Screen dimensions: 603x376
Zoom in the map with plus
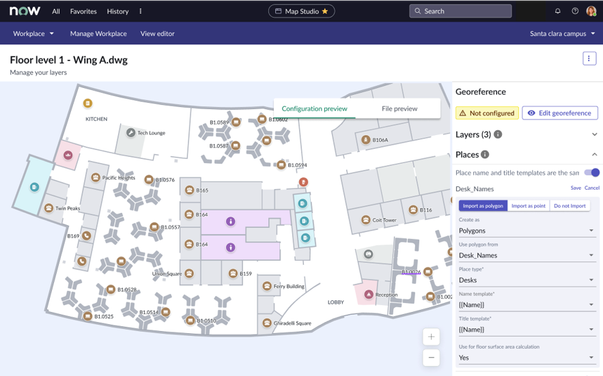coord(431,337)
